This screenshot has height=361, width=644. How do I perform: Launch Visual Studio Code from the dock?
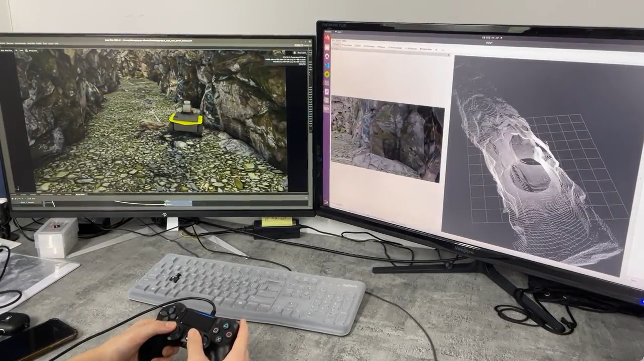(x=327, y=65)
